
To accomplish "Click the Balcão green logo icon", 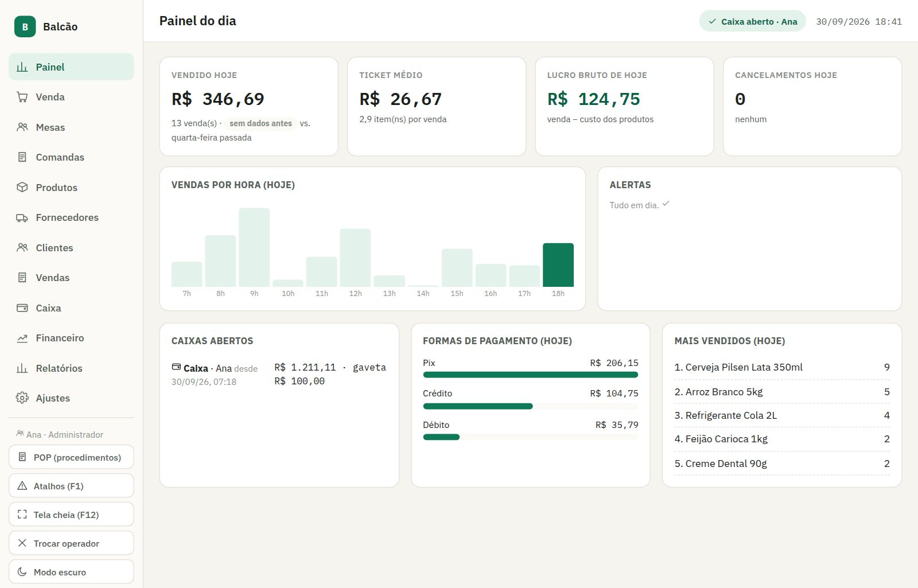I will [x=25, y=26].
